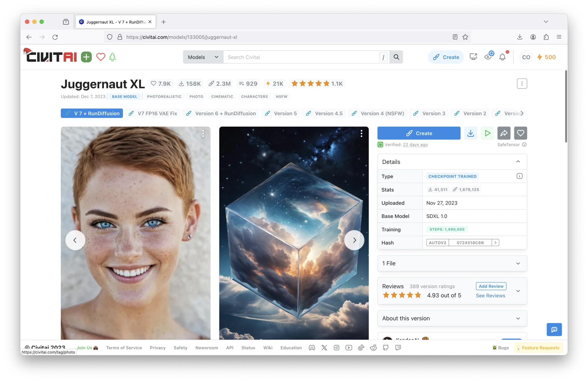Go to next gallery image

point(354,240)
